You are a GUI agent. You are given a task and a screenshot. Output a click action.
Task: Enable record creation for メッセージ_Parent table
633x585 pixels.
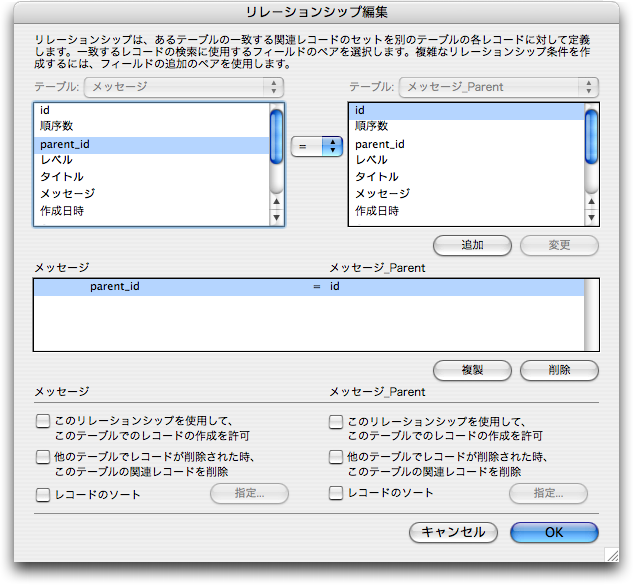336,422
